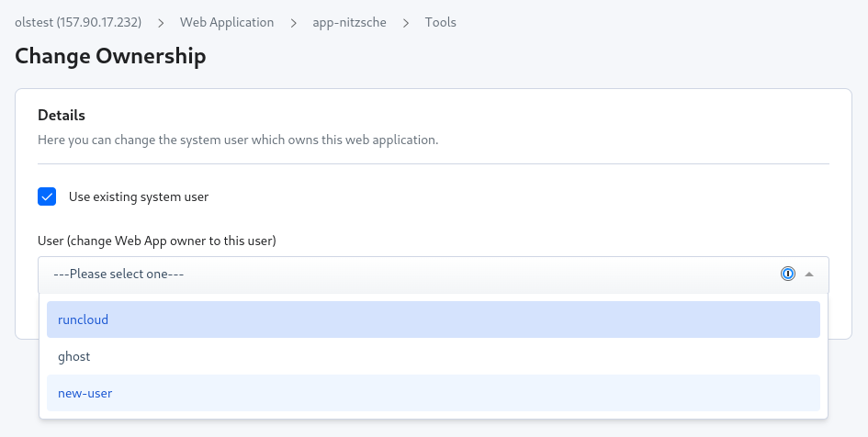Click the 1Password icon in the user dropdown
The width and height of the screenshot is (868, 437).
point(788,274)
